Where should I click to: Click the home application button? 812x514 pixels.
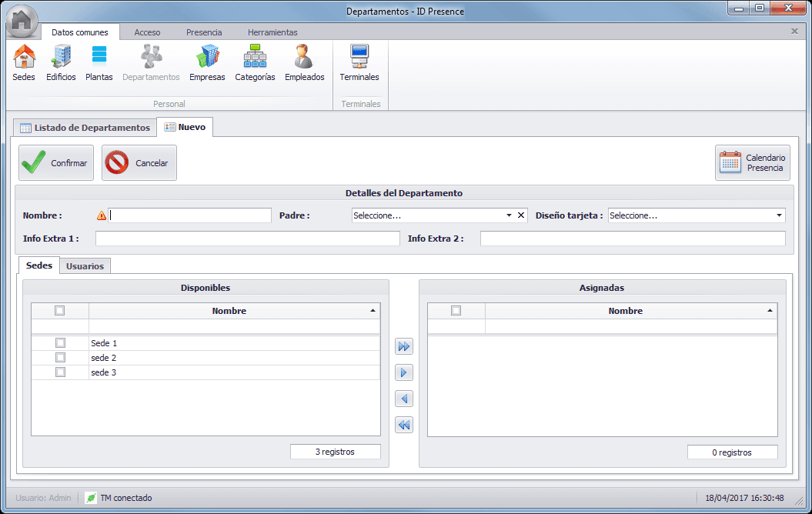[x=22, y=21]
